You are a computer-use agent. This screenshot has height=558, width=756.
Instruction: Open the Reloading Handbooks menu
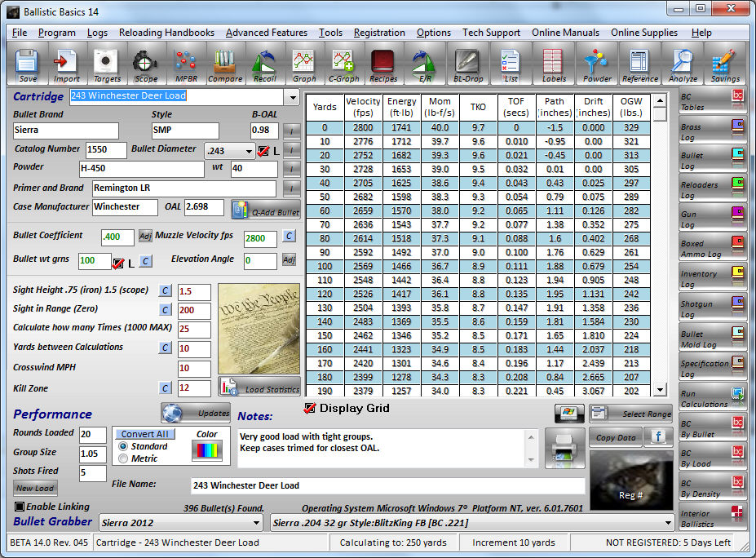point(166,33)
